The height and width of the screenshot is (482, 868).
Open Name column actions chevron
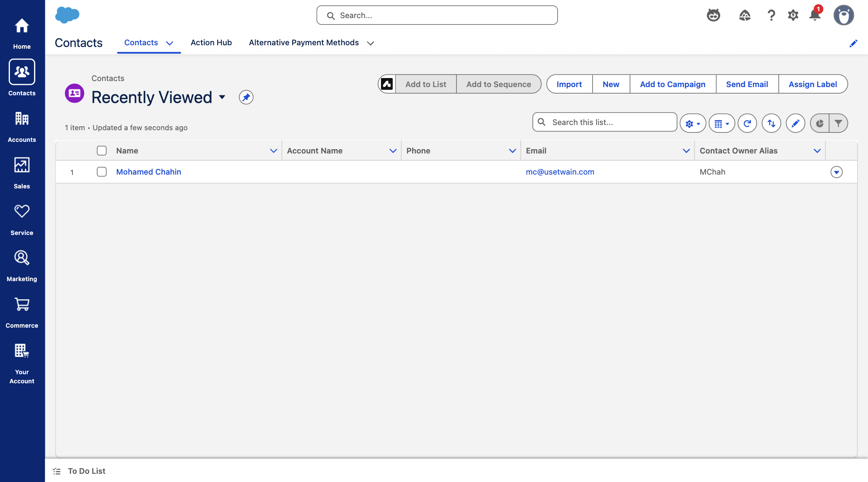[x=274, y=150]
